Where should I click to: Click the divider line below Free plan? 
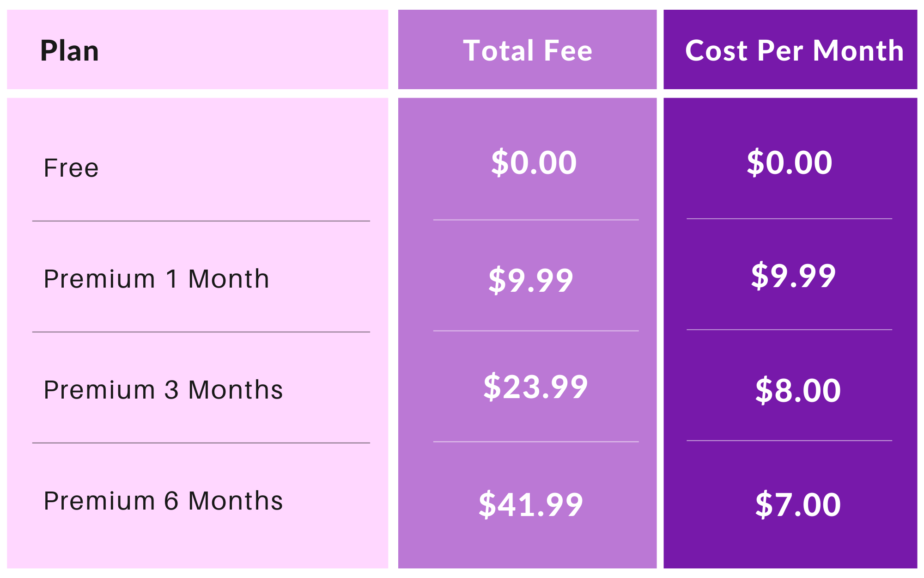201,221
